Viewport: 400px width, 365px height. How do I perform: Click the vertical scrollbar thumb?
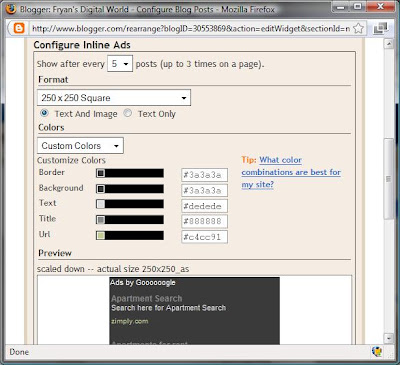coord(389,179)
